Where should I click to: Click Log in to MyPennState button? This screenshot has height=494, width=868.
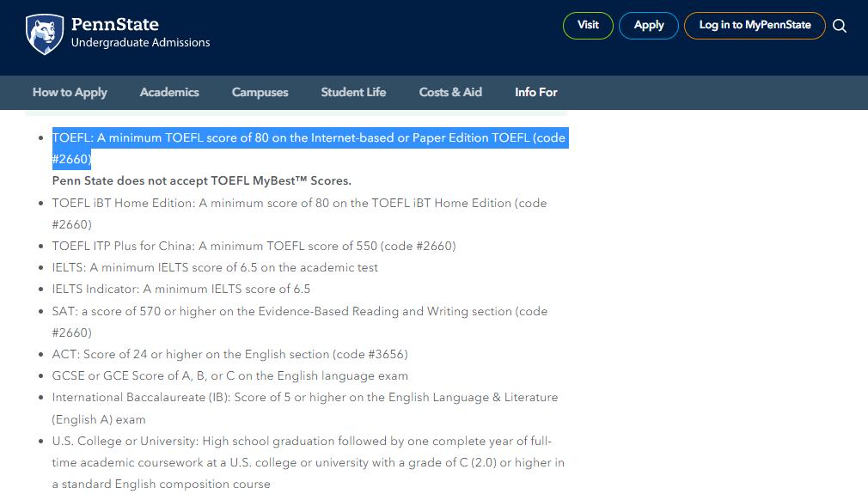[x=755, y=26]
